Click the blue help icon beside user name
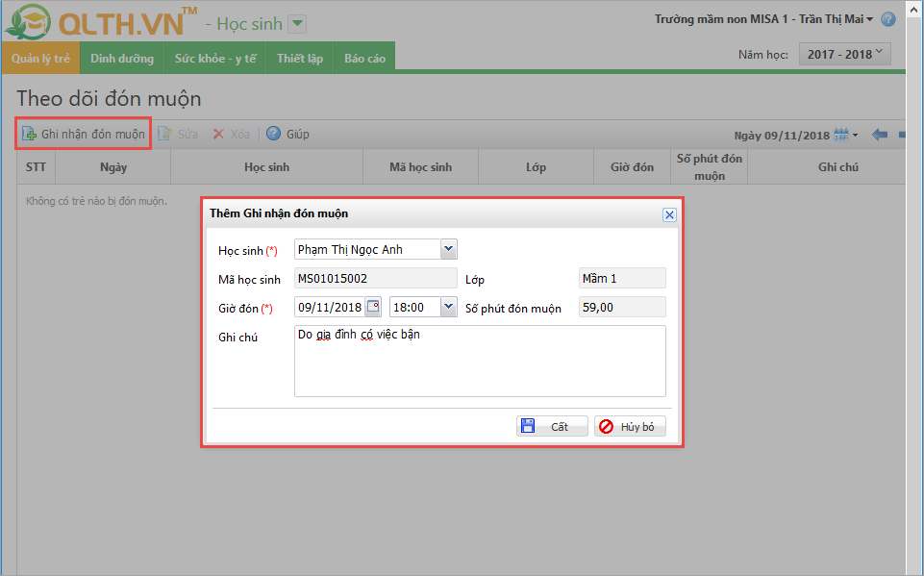The height and width of the screenshot is (576, 924). tap(888, 19)
